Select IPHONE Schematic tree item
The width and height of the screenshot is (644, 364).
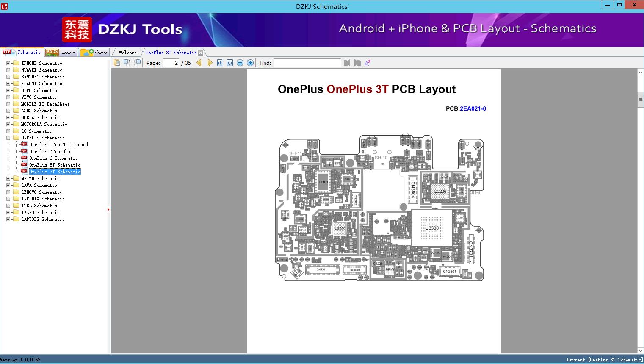[41, 63]
